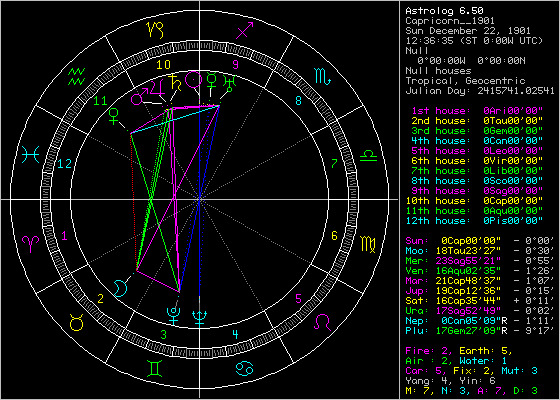Select the 'Capricorn__1901' chart name

450,21
